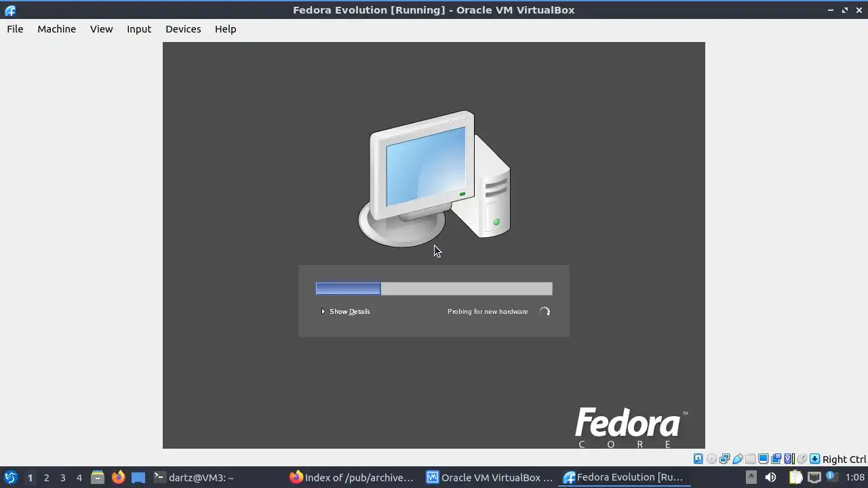This screenshot has width=868, height=488.
Task: Click the Fedora Evolution taskbar entry
Action: pos(625,477)
